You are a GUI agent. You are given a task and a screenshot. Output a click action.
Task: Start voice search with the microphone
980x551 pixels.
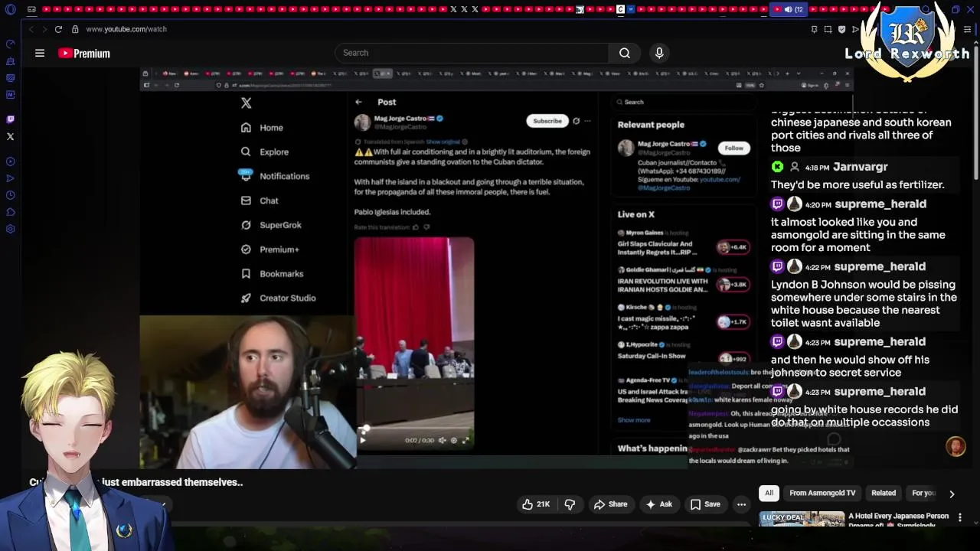(659, 53)
